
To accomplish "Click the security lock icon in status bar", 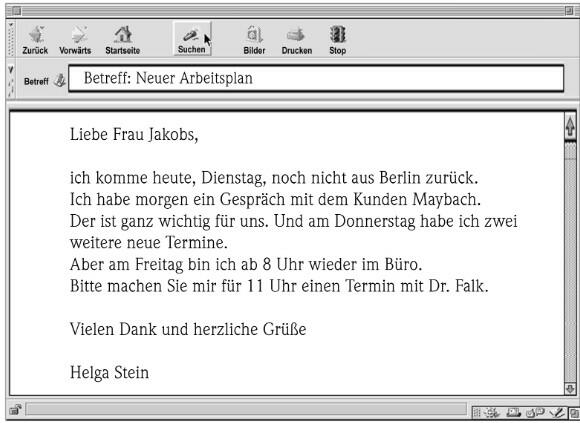I will [x=15, y=409].
